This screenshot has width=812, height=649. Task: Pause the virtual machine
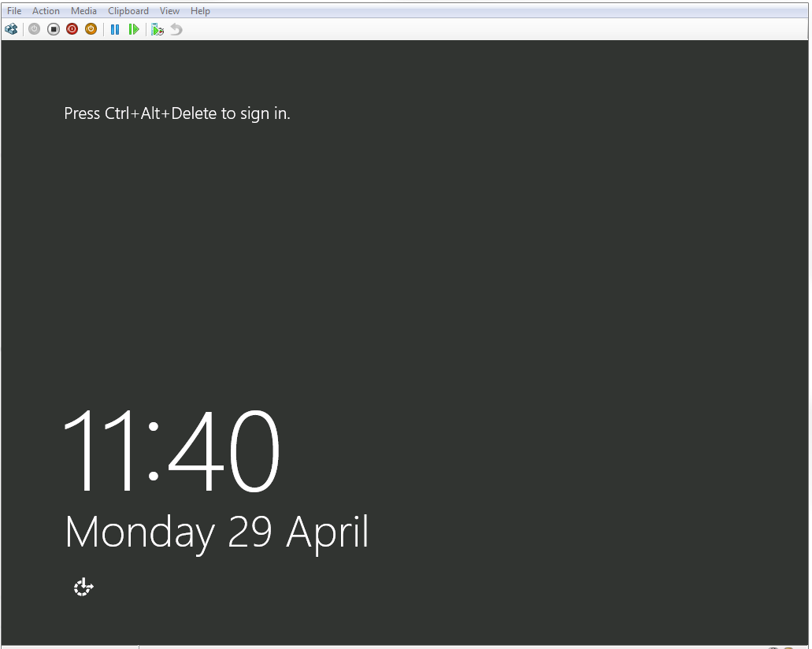point(115,29)
